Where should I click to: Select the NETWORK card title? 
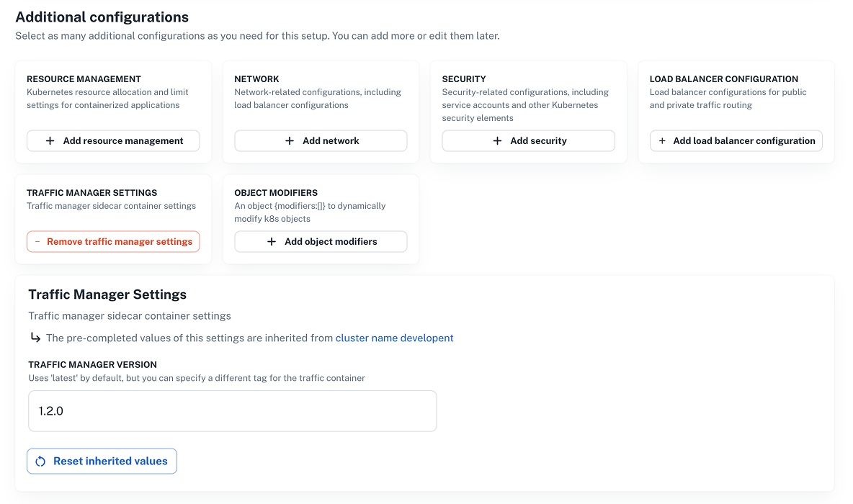(x=256, y=79)
